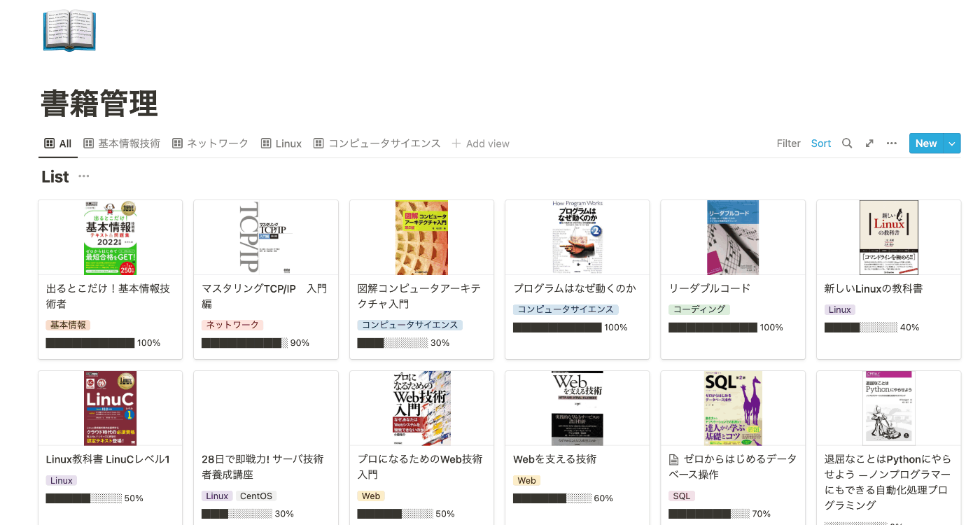Open the リーダブルコード cover image

click(x=733, y=237)
